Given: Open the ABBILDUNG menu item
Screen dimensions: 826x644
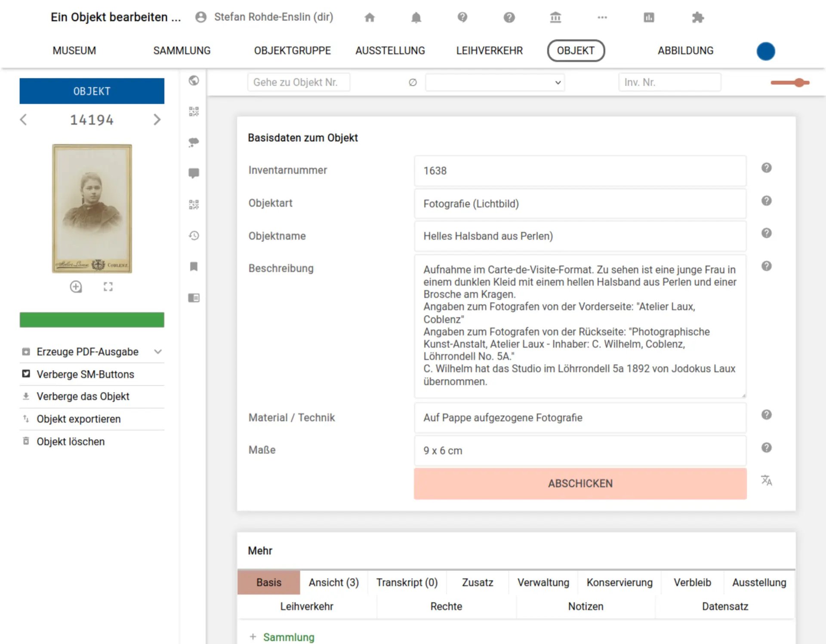Looking at the screenshot, I should pyautogui.click(x=685, y=51).
